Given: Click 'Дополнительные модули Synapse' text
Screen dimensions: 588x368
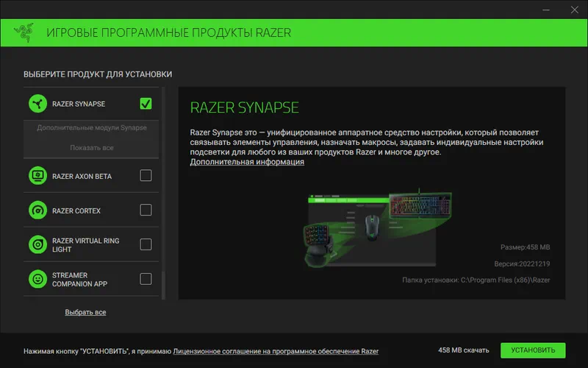Looking at the screenshot, I should [x=92, y=127].
